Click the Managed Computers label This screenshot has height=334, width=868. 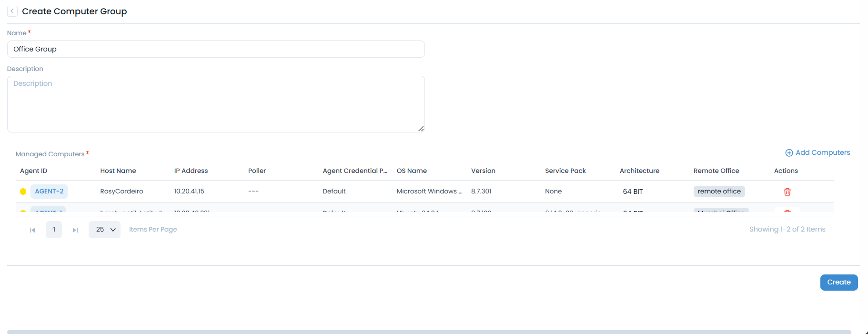[x=50, y=154]
